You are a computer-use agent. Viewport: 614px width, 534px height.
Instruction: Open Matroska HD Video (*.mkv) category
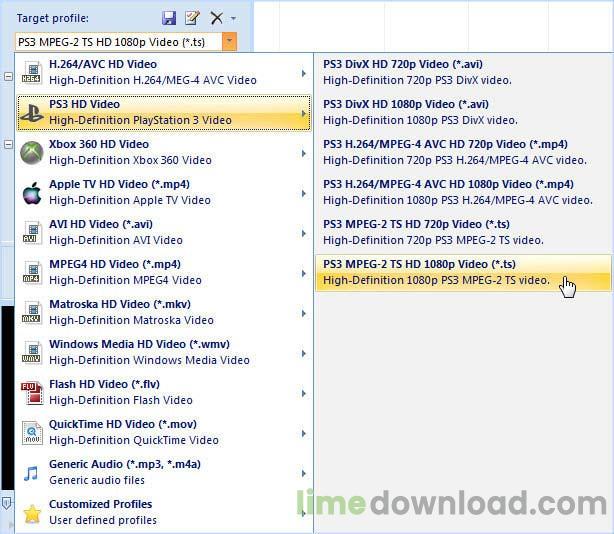164,313
